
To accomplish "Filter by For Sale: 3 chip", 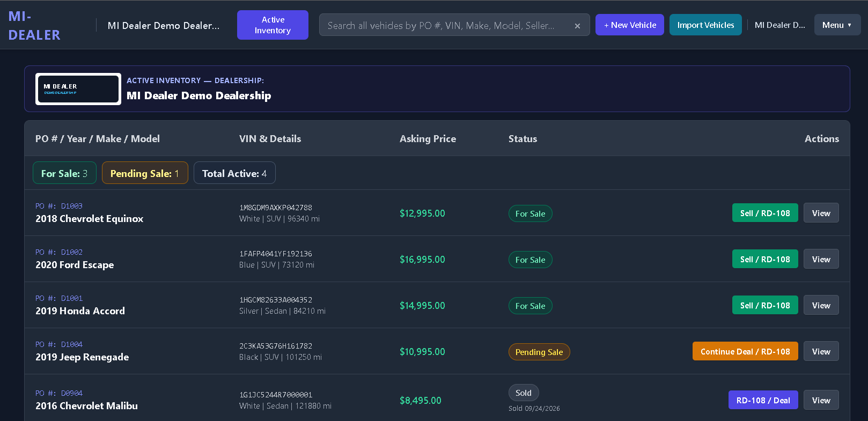I will click(x=64, y=173).
